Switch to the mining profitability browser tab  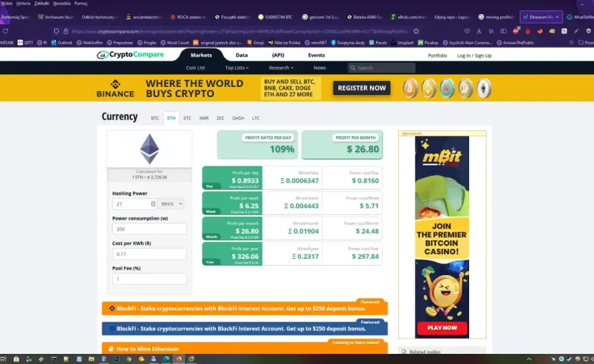(x=496, y=17)
